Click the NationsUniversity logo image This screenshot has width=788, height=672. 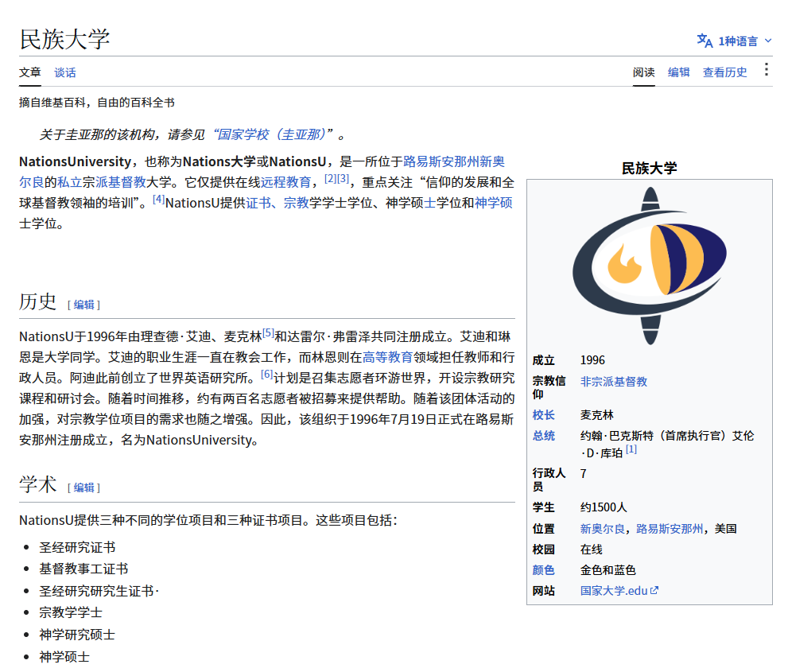click(x=650, y=266)
